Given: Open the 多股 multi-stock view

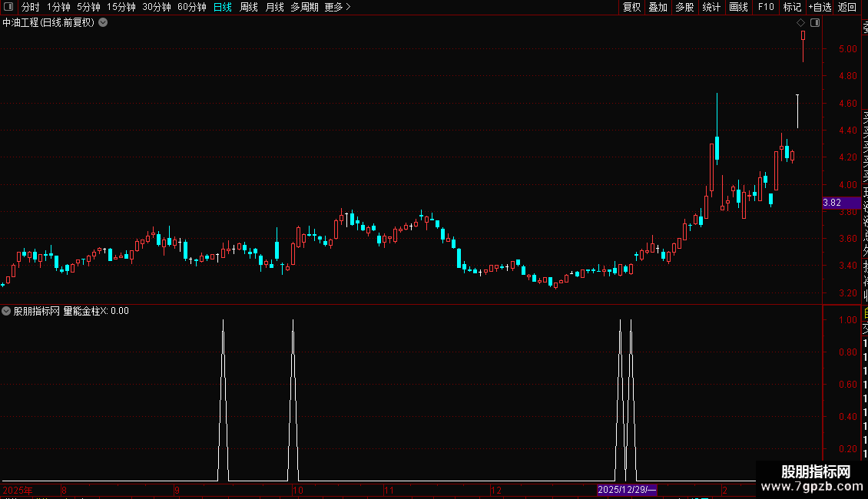Looking at the screenshot, I should 684,7.
